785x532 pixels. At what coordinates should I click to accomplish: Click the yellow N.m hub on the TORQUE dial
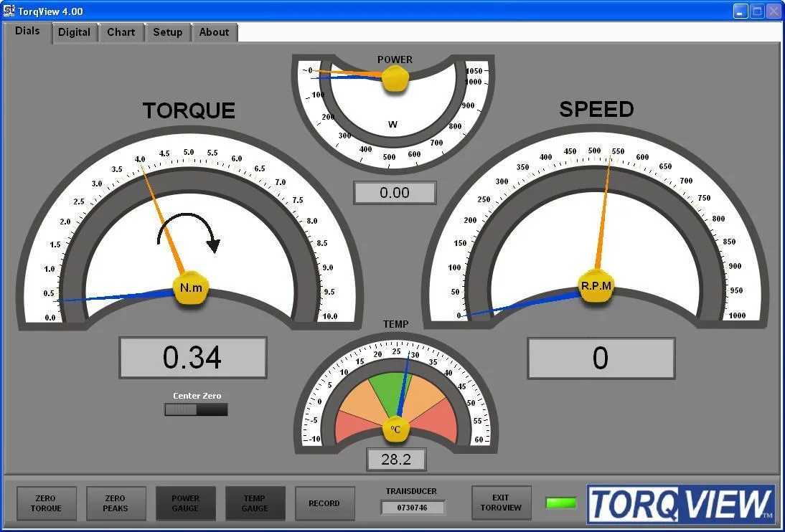pyautogui.click(x=189, y=288)
